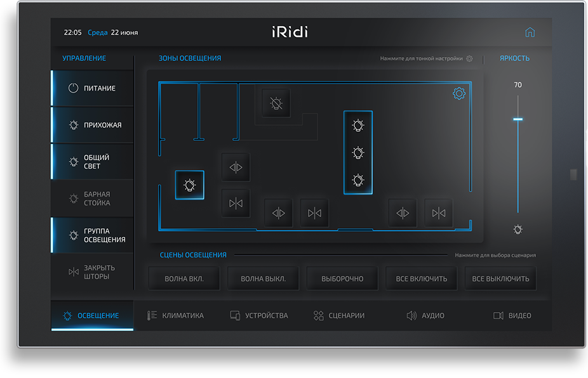The image size is (588, 378).
Task: Click the scenarios grid icon of СЦЕНАРИИ
Action: pos(318,315)
